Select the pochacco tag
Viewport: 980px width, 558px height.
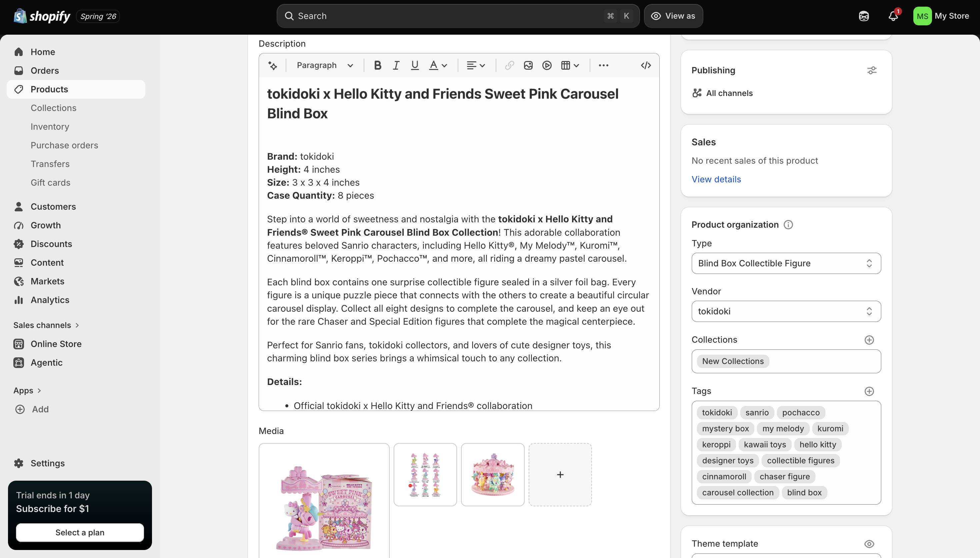pos(801,413)
